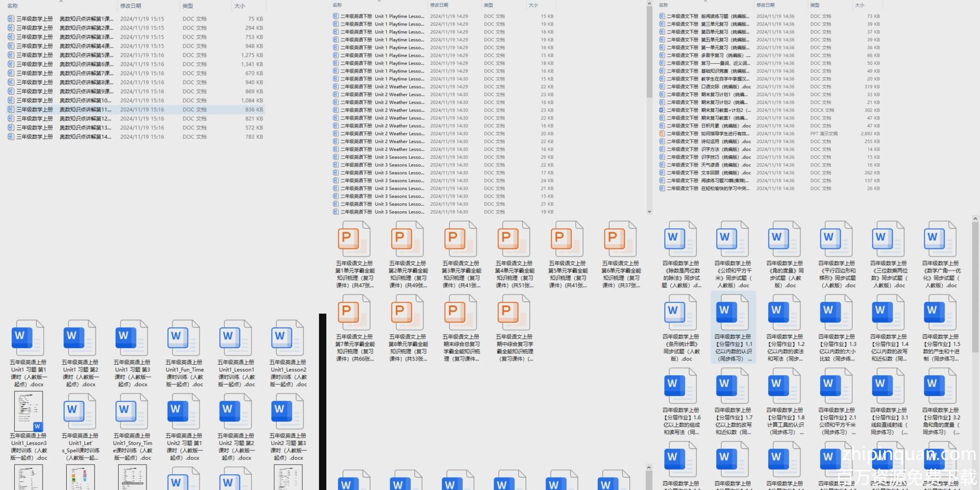Sort 三年级数学上册 list by 修改日期 column
The height and width of the screenshot is (490, 980).
(x=131, y=6)
